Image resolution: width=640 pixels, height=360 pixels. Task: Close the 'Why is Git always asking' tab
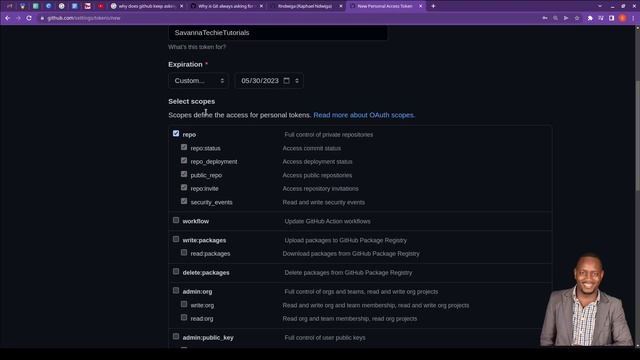pyautogui.click(x=261, y=6)
